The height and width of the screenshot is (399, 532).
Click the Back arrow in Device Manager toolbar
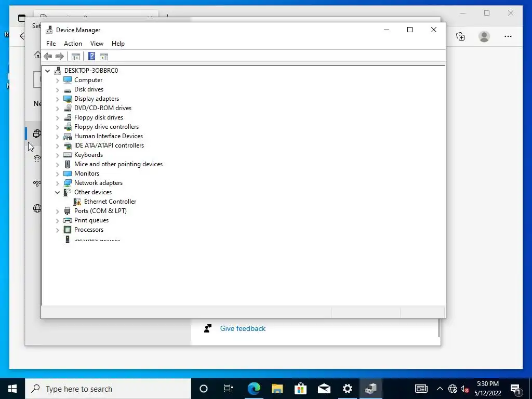(x=48, y=56)
